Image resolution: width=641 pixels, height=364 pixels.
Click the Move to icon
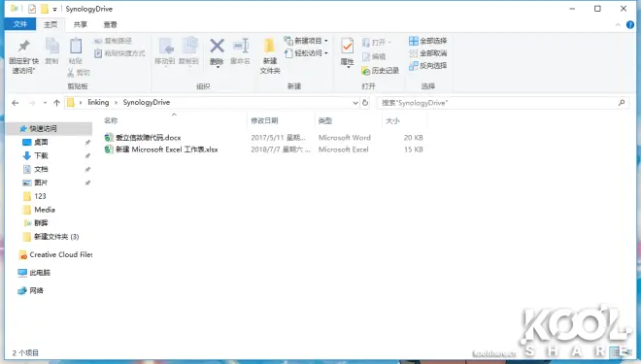[166, 47]
